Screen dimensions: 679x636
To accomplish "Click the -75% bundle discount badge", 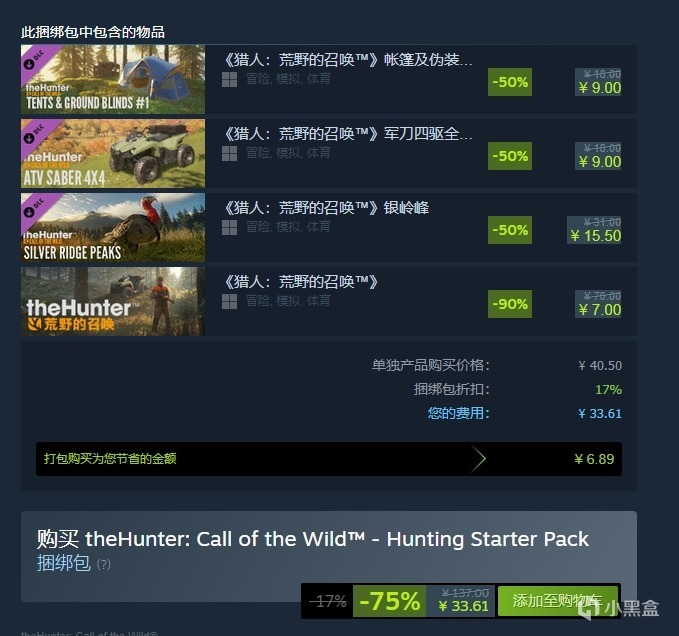I will (x=389, y=601).
